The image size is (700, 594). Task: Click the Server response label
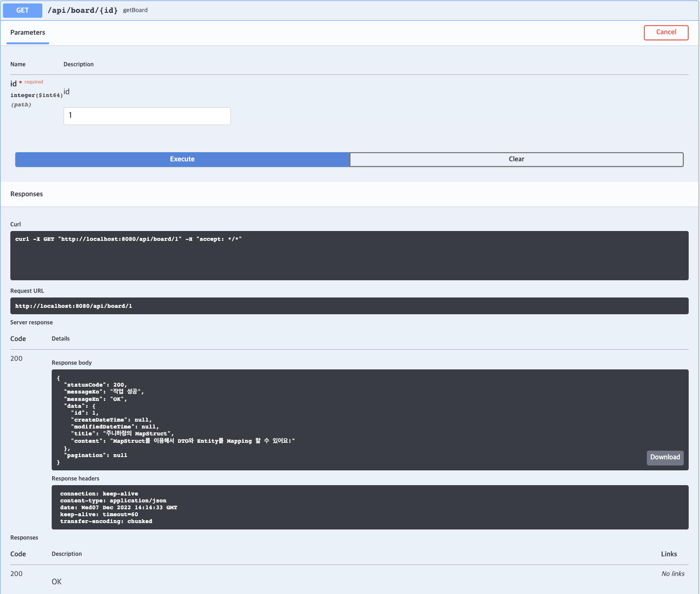[x=32, y=323]
